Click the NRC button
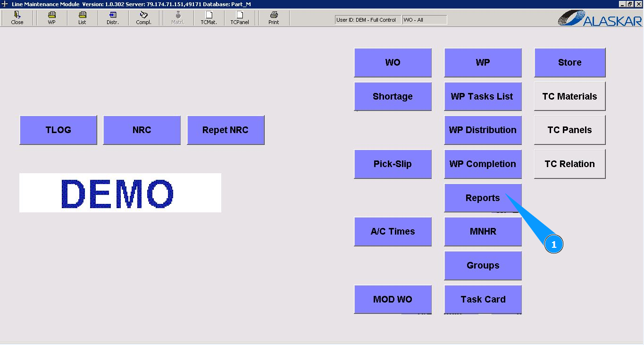 [142, 130]
